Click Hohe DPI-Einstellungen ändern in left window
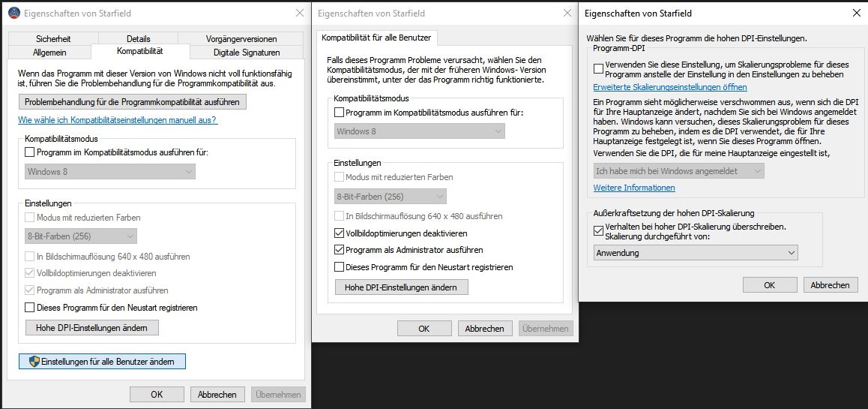 92,327
